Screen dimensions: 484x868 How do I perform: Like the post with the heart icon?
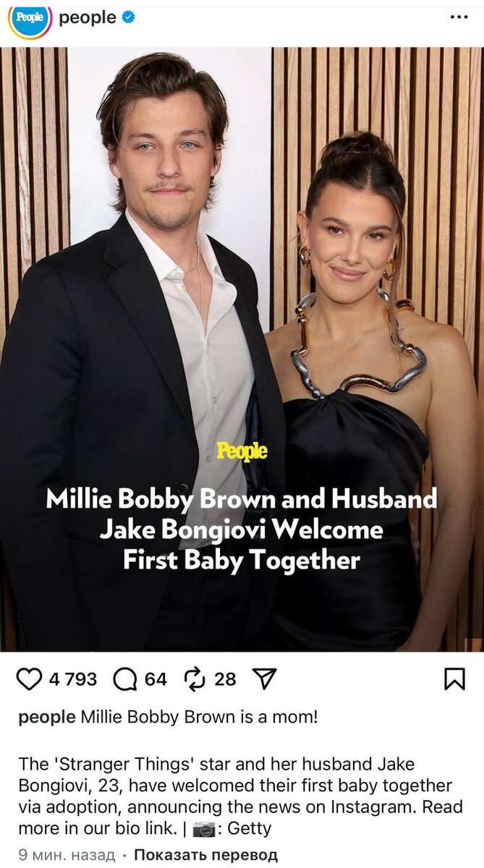(x=29, y=679)
